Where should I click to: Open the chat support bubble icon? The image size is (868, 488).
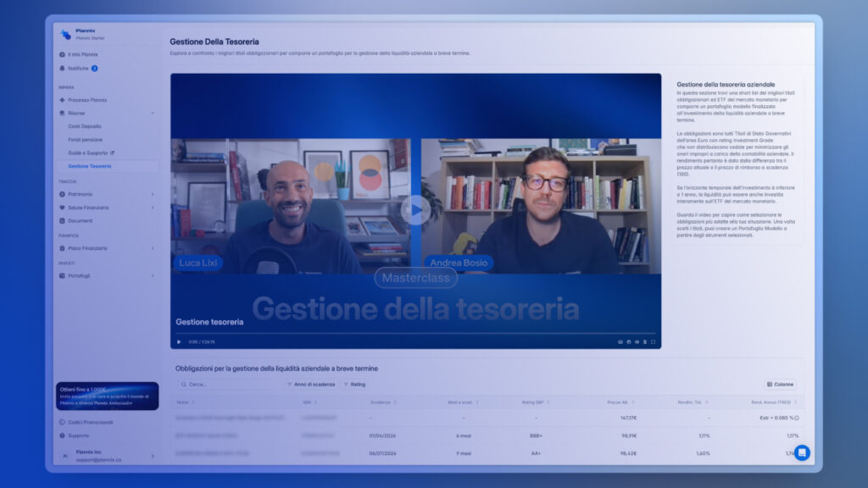[x=801, y=452]
